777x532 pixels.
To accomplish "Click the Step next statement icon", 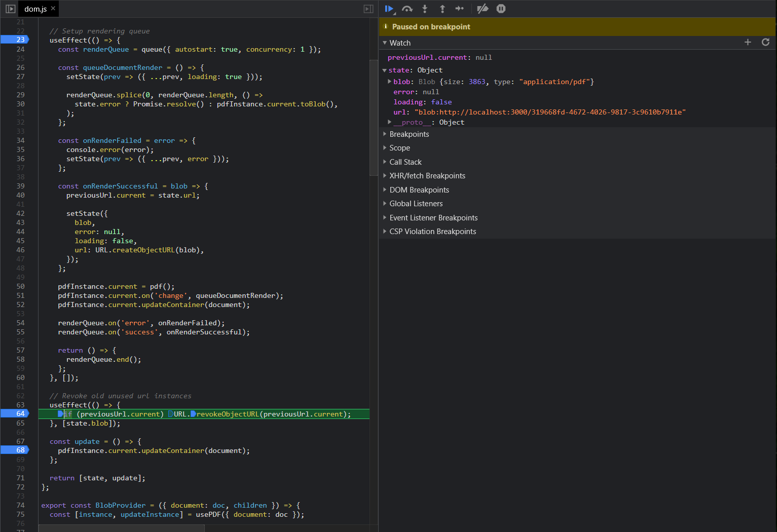I will pos(459,9).
